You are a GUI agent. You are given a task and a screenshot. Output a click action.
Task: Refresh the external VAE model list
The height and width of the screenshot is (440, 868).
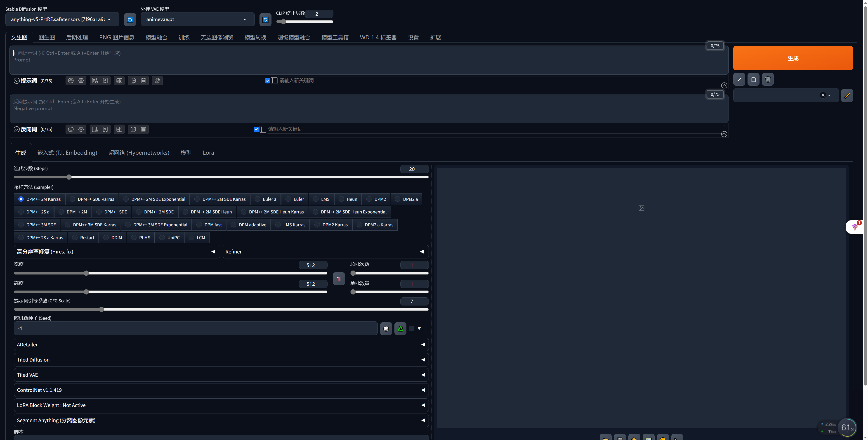point(265,19)
